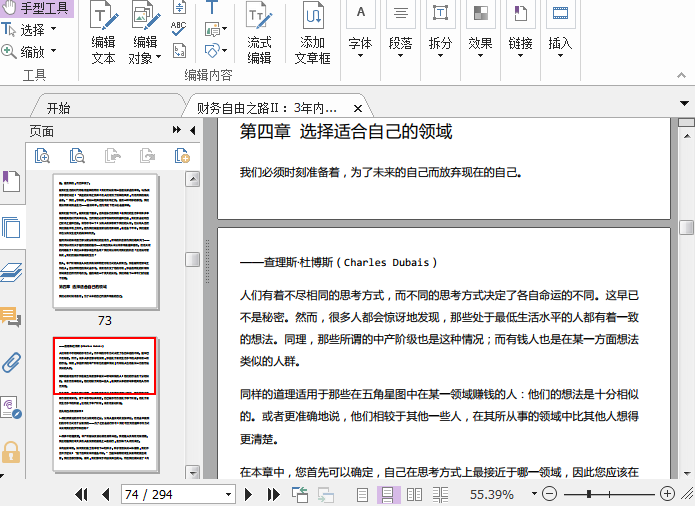This screenshot has height=506, width=695.
Task: Close the 财务自由之路II document tab
Action: [x=358, y=108]
